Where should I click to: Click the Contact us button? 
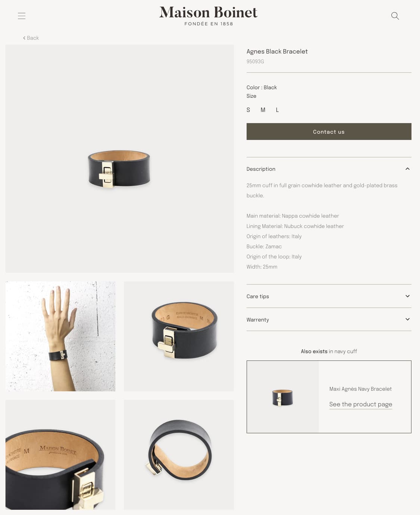[x=329, y=131]
